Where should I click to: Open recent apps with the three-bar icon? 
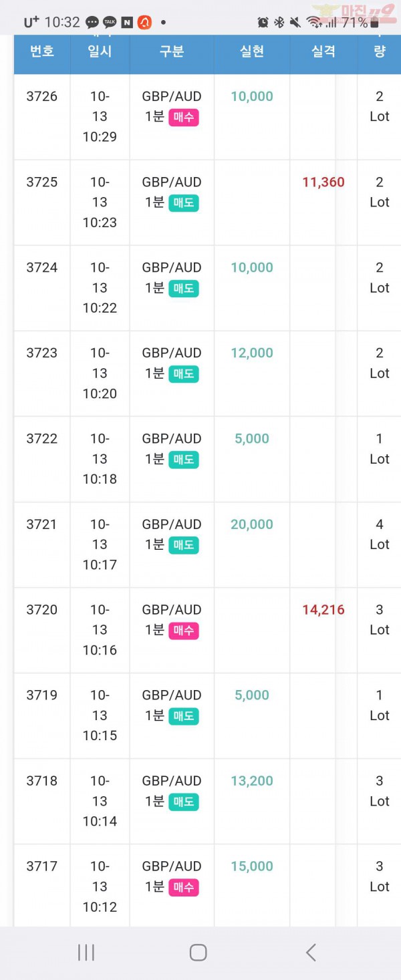point(86,952)
